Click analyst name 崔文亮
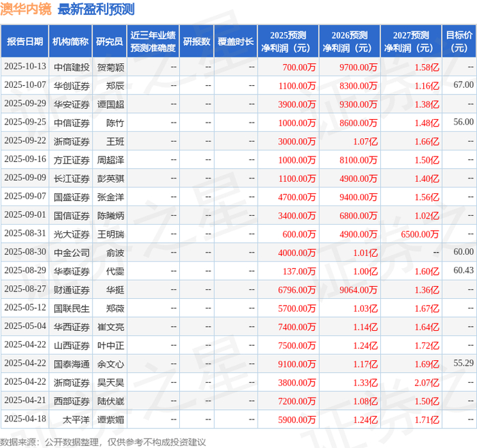 pyautogui.click(x=110, y=327)
